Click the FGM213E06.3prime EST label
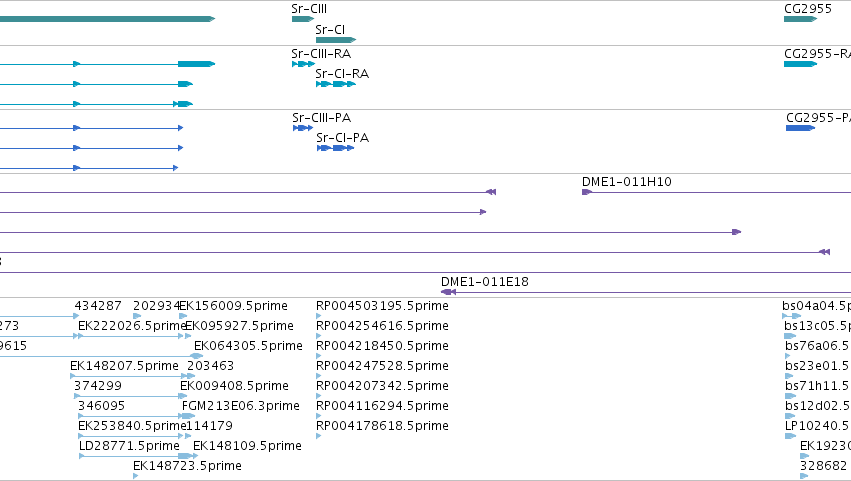851x481 pixels. [x=240, y=406]
